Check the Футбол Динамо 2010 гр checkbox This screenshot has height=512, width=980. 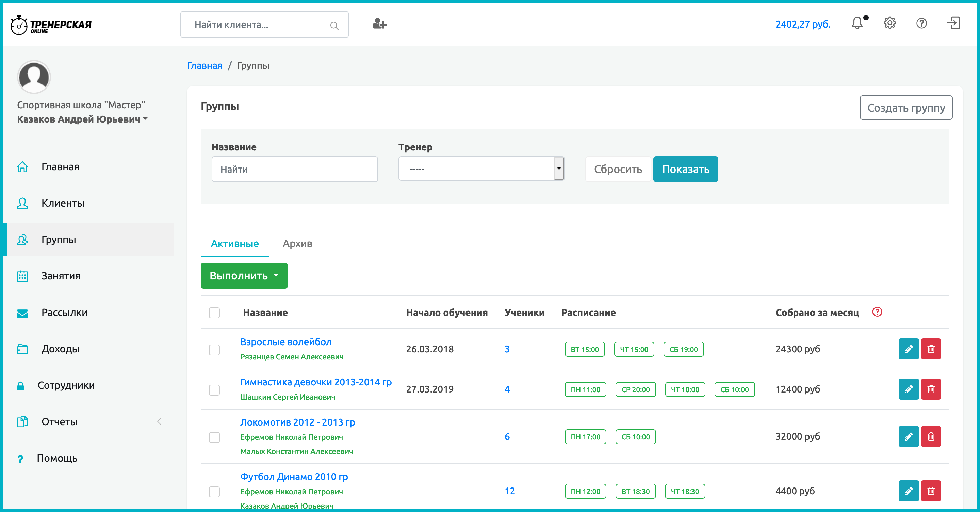click(x=214, y=492)
